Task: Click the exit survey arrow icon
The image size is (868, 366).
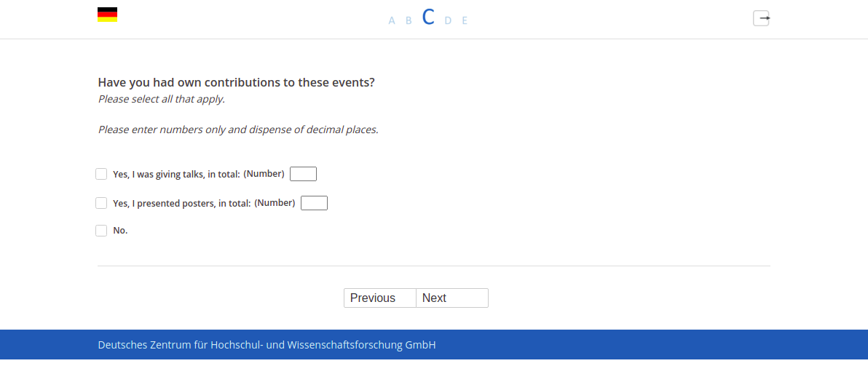Action: coord(761,18)
